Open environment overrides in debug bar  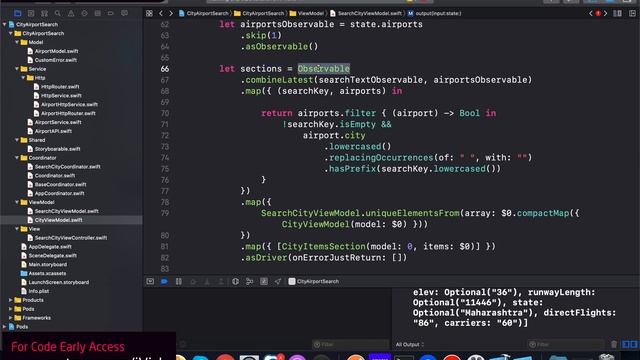(264, 281)
